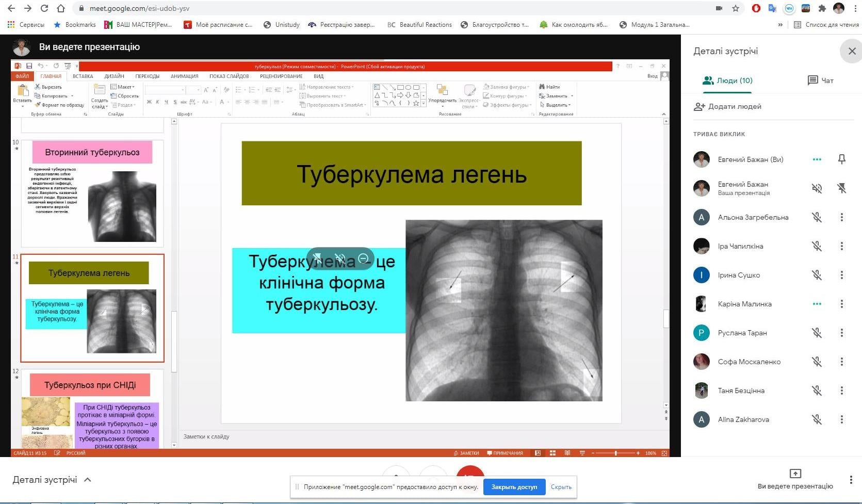The height and width of the screenshot is (504, 862).
Task: Close the meeting details side panel
Action: [x=852, y=51]
